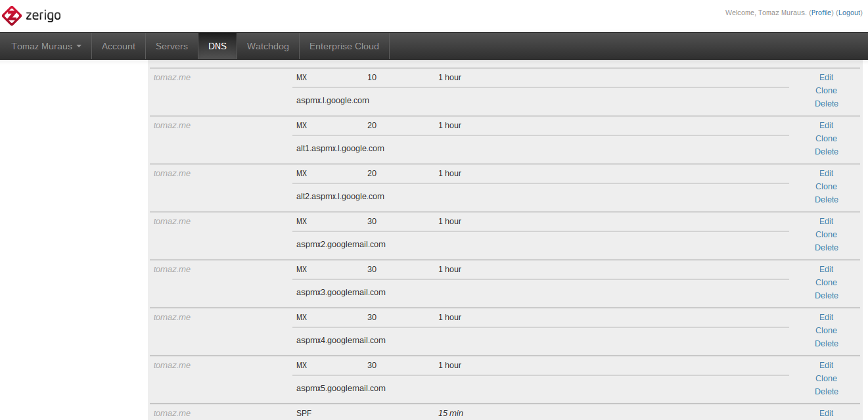The image size is (868, 420).
Task: Click the aspmx3.googlemail.com value text
Action: tap(341, 292)
